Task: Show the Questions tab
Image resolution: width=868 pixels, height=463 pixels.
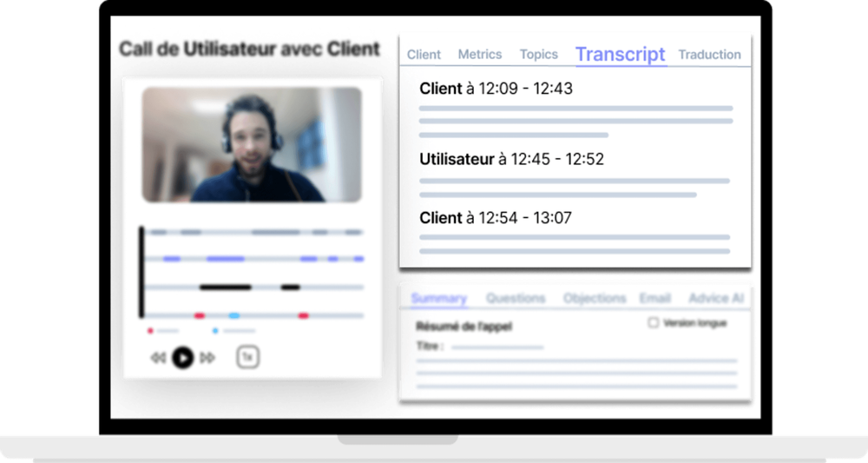Action: pos(516,299)
